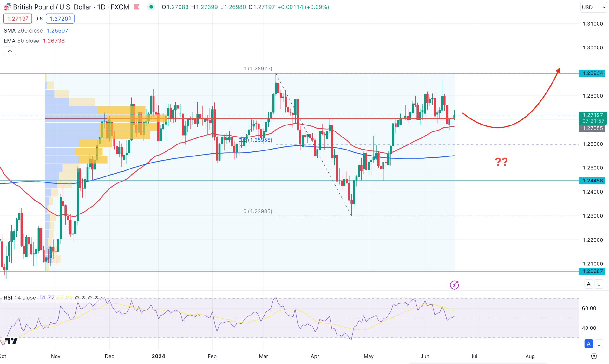Toggle log scale L on the RSI pane
The height and width of the screenshot is (364, 609).
click(x=599, y=343)
